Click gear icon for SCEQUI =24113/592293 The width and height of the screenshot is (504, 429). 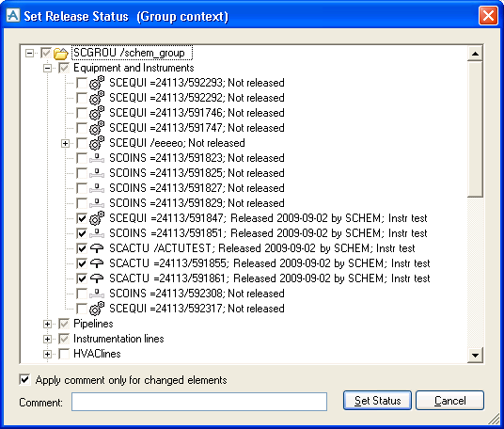point(97,83)
